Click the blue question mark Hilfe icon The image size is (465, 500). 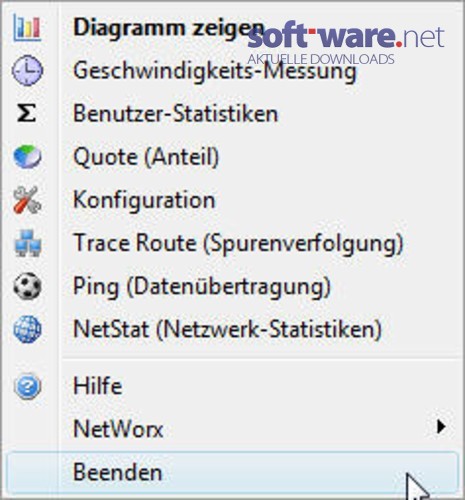click(28, 386)
